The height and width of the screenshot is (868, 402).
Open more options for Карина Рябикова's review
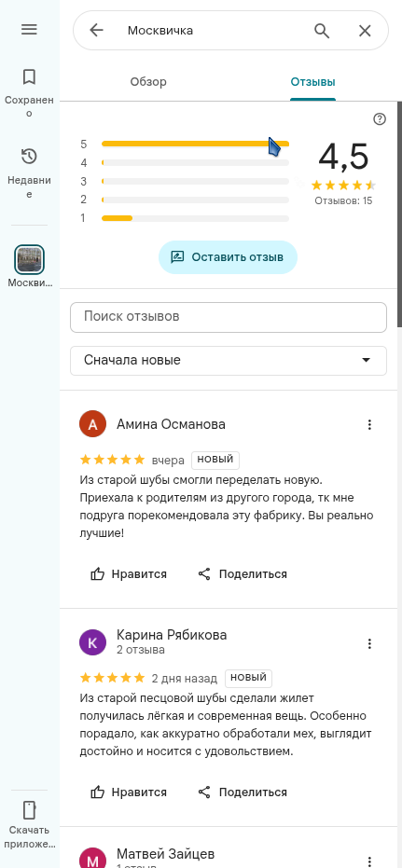click(x=369, y=644)
